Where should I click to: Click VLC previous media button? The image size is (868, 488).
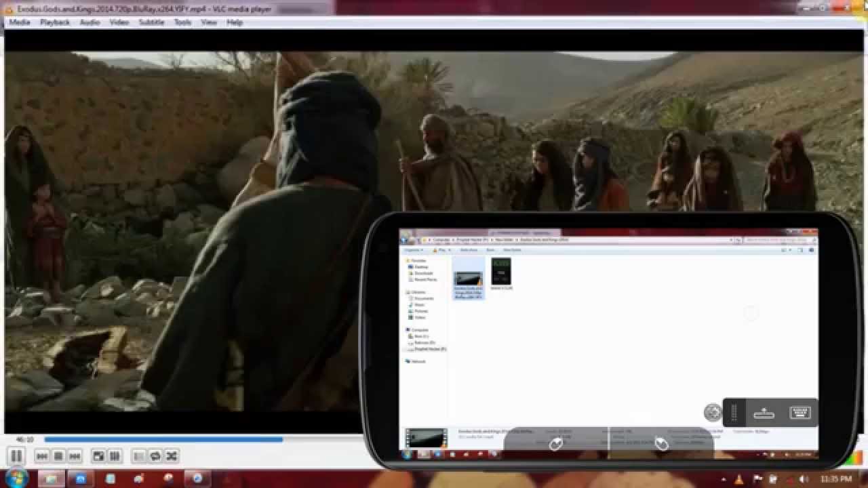42,456
